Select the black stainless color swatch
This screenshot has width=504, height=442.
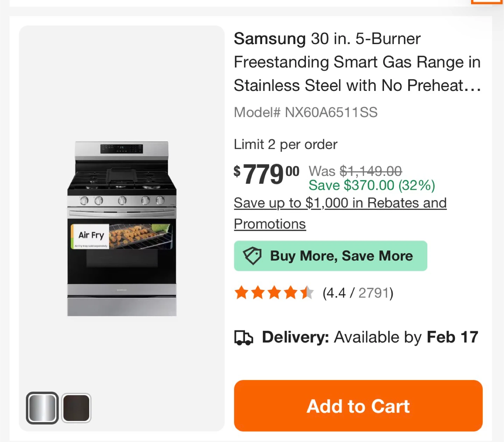click(x=76, y=408)
